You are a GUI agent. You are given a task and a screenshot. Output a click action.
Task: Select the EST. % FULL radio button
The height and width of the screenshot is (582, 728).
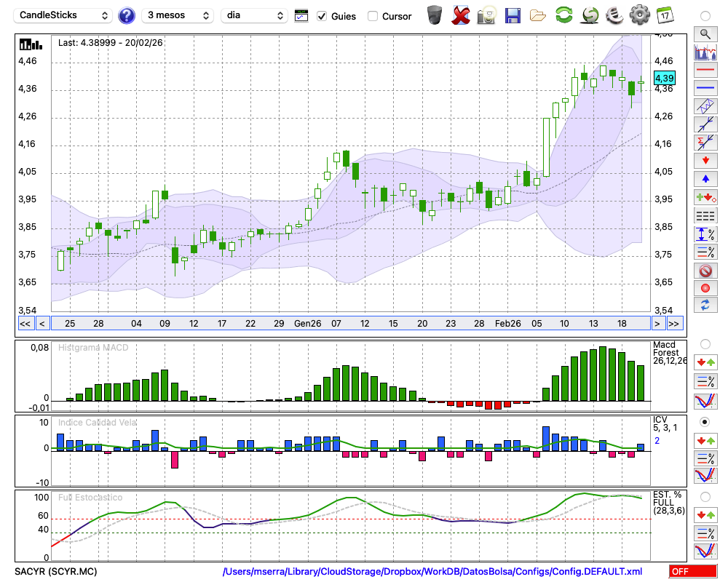(705, 497)
